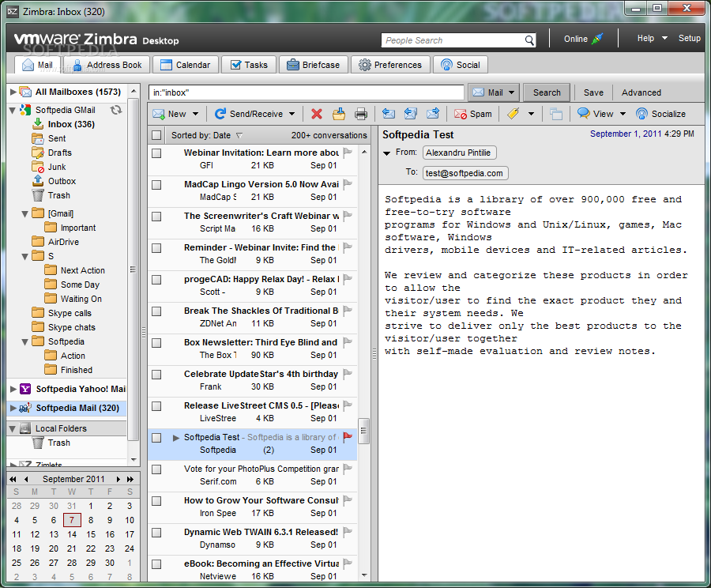Image resolution: width=711 pixels, height=588 pixels.
Task: Check the Screenwriter's Craft Webinar checkbox
Action: pyautogui.click(x=156, y=217)
